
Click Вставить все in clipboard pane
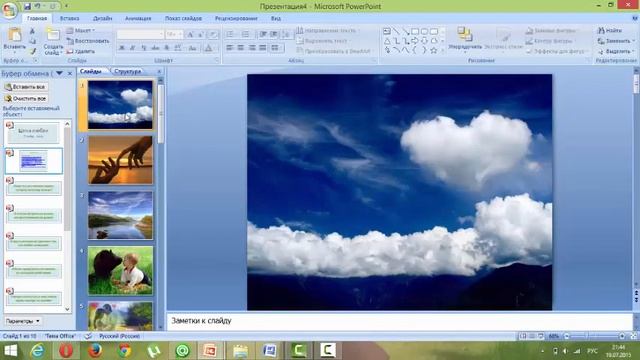26,87
